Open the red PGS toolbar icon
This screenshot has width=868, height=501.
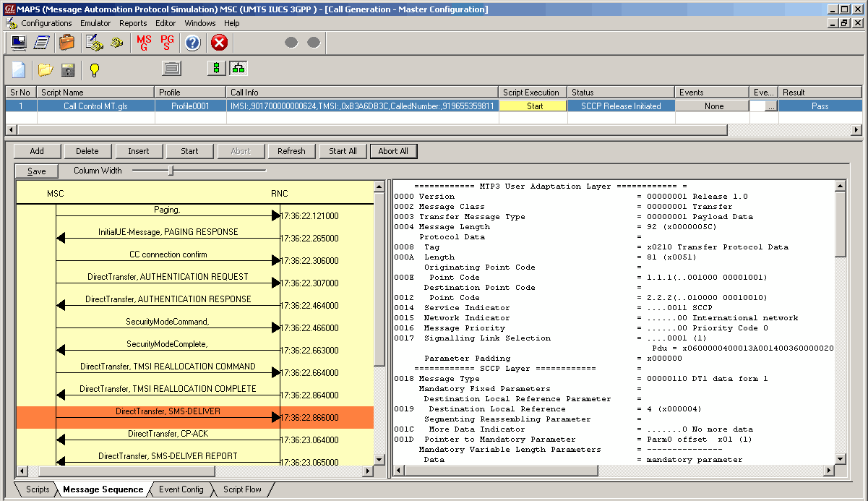(x=167, y=43)
